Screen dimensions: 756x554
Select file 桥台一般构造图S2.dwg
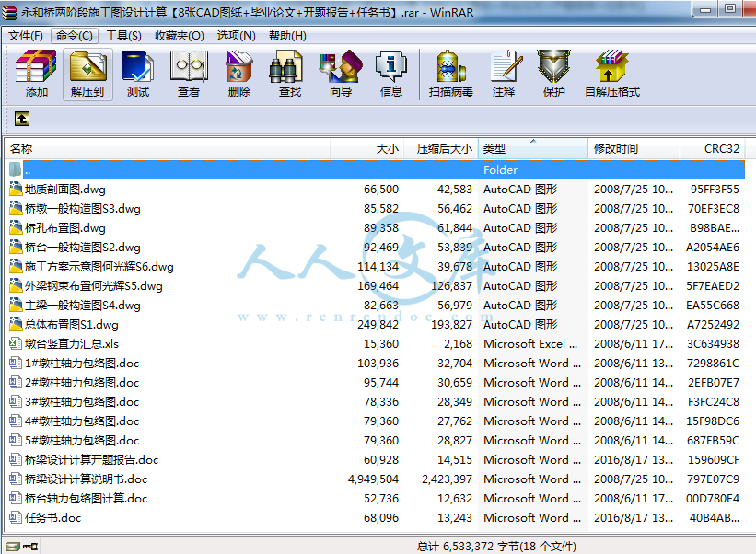point(83,248)
